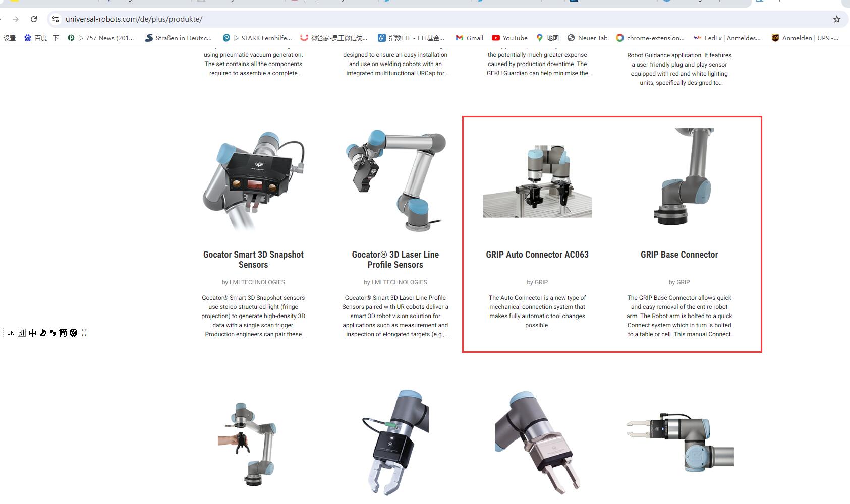Open Gocator Smart 3D Snapshot Sensors title
The height and width of the screenshot is (504, 850).
coord(253,260)
